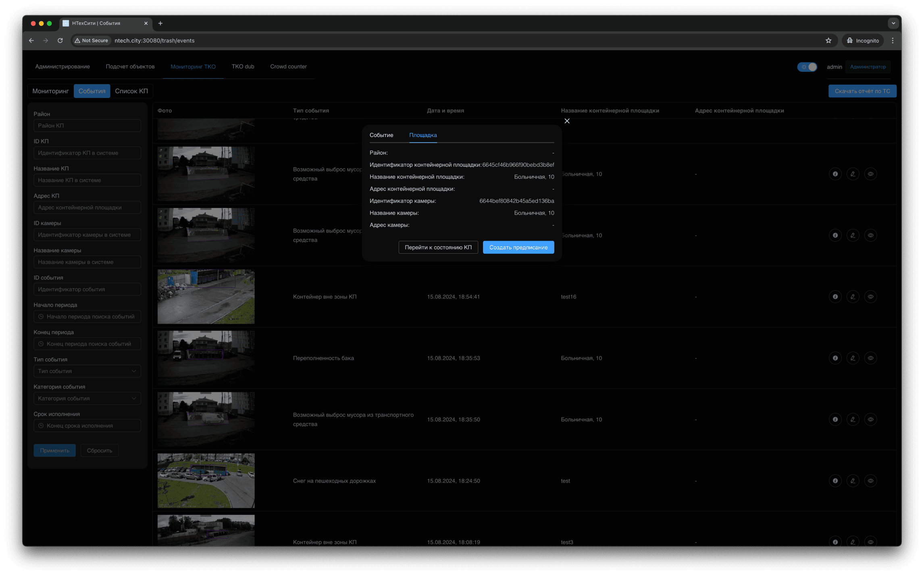The width and height of the screenshot is (924, 576).
Task: Close the event details popup
Action: [567, 121]
